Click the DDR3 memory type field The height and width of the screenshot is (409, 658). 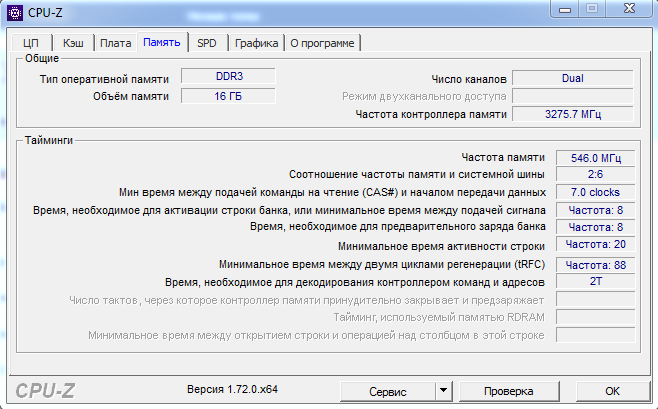point(228,76)
